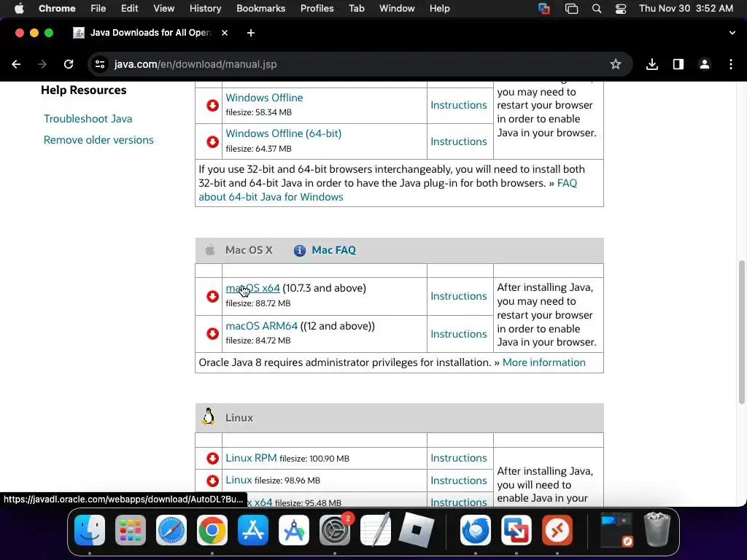Image resolution: width=747 pixels, height=560 pixels.
Task: Open the Remove older versions link
Action: click(x=98, y=140)
